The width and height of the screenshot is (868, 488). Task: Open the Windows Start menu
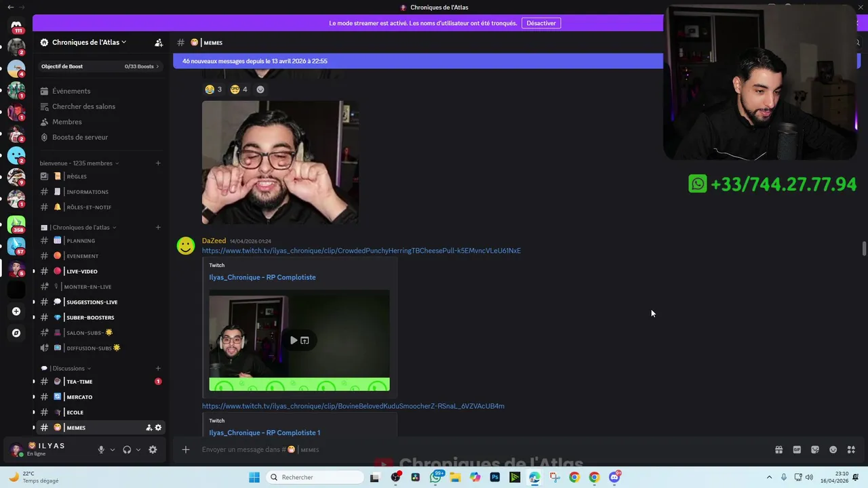pyautogui.click(x=254, y=477)
